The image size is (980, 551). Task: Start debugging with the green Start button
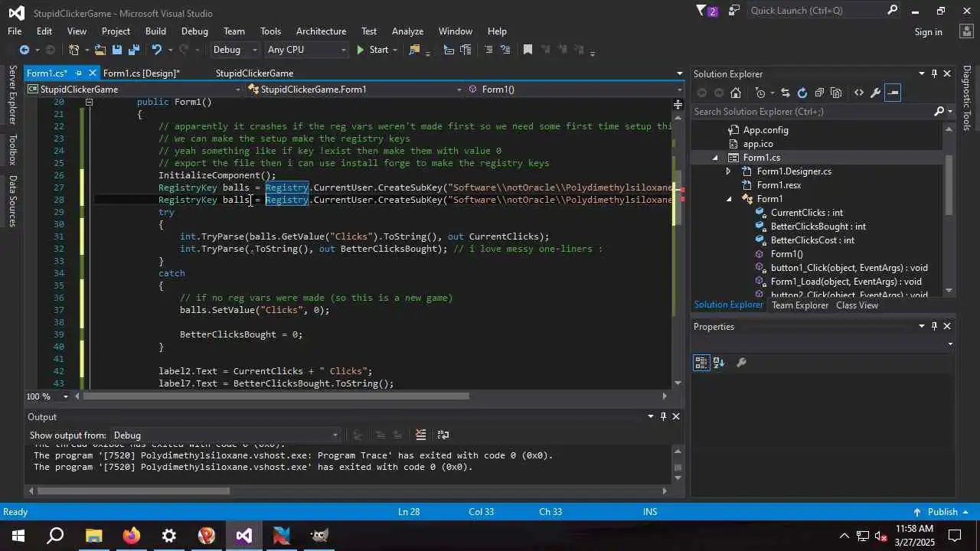coord(373,50)
